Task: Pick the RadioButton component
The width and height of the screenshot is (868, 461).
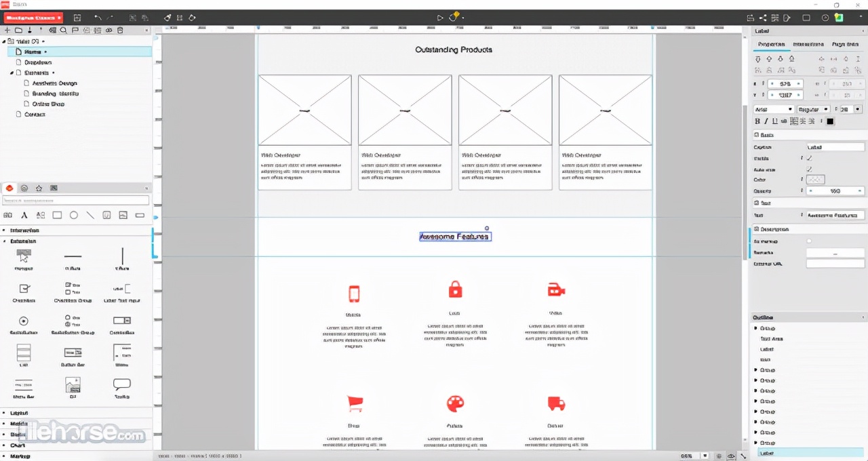Action: [x=24, y=325]
